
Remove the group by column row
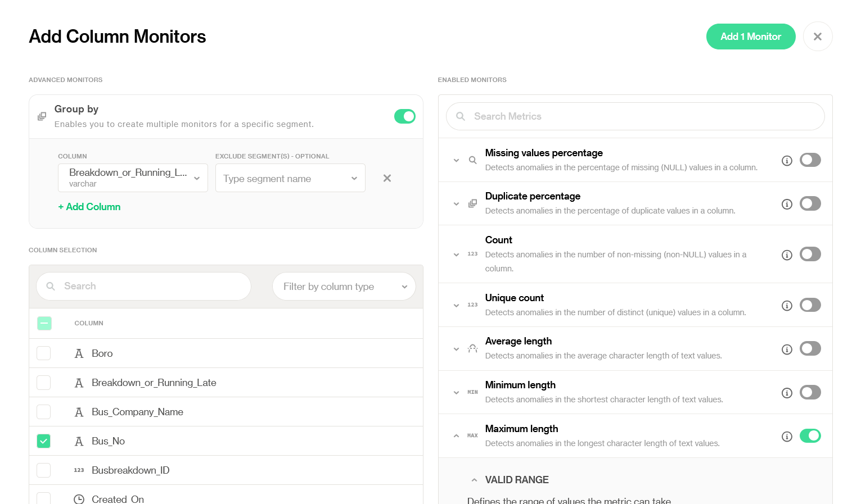tap(387, 178)
